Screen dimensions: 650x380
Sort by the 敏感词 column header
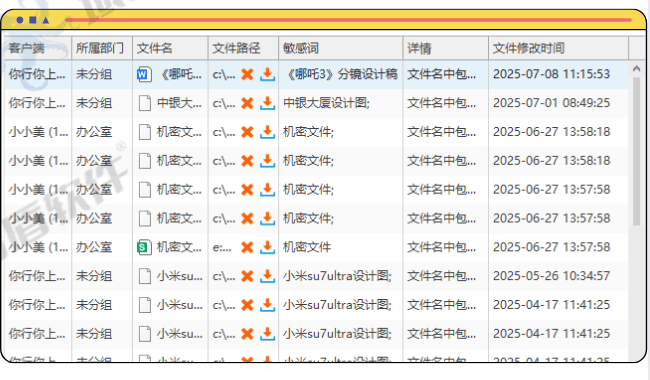click(341, 48)
